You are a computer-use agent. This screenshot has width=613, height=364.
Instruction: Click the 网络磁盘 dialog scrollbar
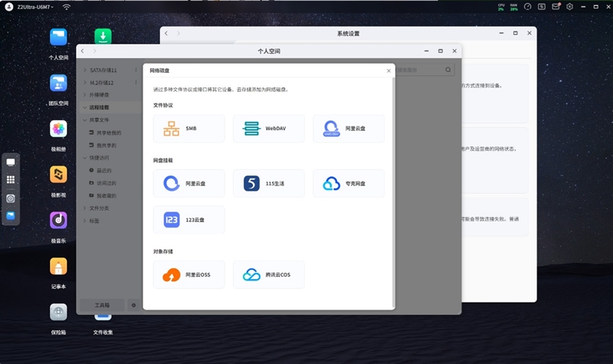(393, 192)
